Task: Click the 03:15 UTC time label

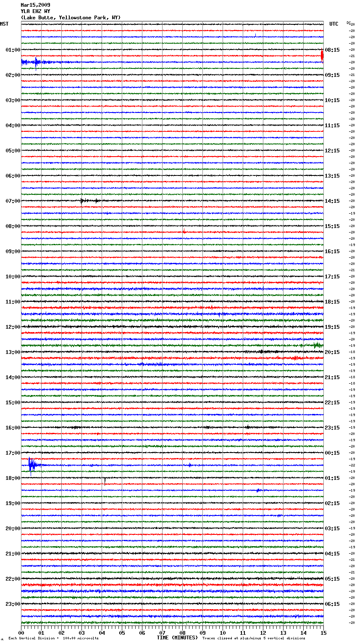Action: 332,529
